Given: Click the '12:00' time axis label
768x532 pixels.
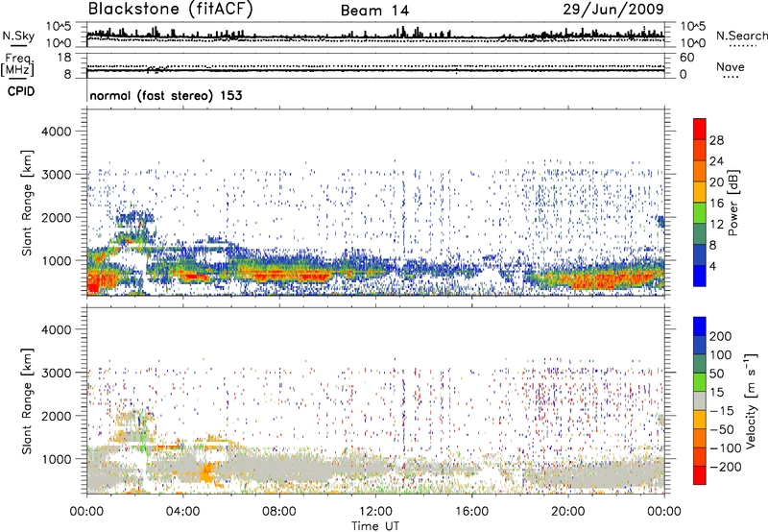Looking at the screenshot, I should (x=375, y=512).
